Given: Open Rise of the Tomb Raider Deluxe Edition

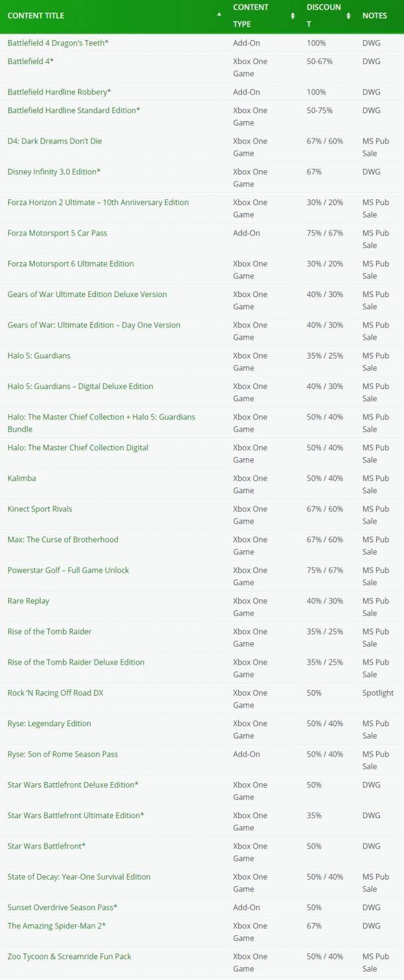Looking at the screenshot, I should point(76,662).
